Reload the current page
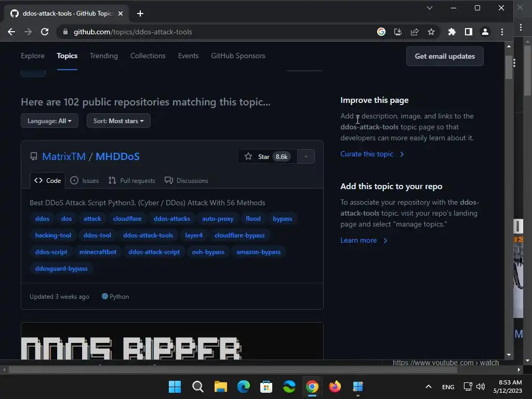The image size is (532, 399). pos(45,32)
